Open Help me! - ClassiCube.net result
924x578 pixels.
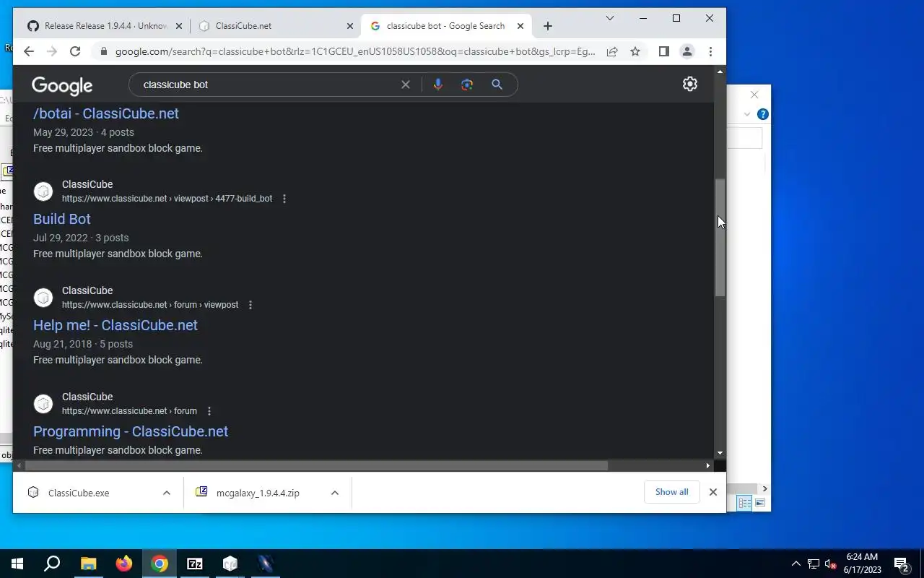click(115, 325)
